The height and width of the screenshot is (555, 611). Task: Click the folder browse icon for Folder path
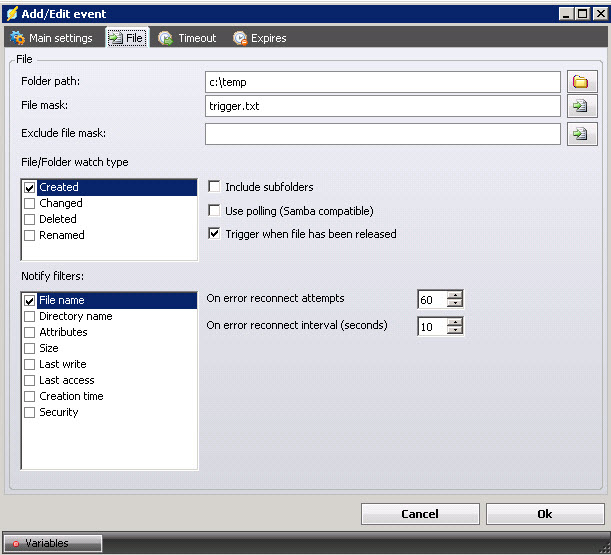point(581,81)
